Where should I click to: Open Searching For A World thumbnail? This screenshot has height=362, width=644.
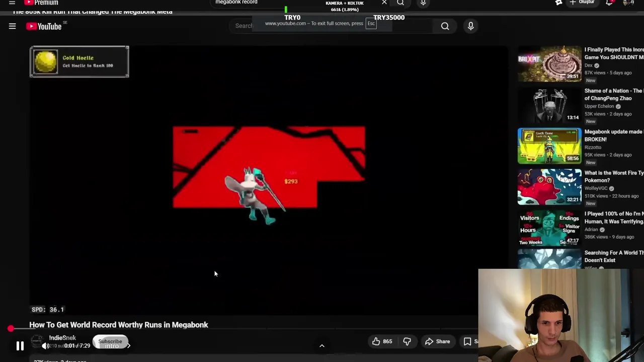point(549,259)
